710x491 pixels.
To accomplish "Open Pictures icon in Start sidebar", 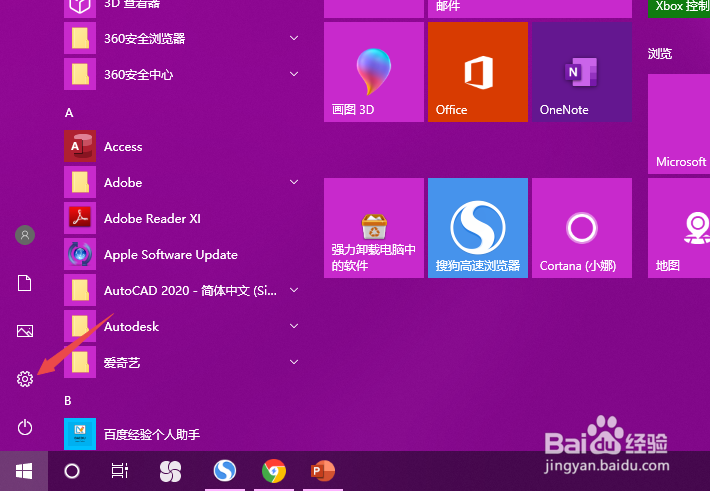I will [x=25, y=331].
